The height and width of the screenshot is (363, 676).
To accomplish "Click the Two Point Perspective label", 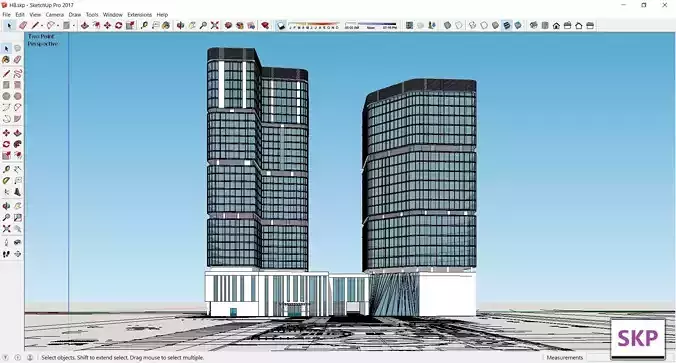I will tap(42, 40).
